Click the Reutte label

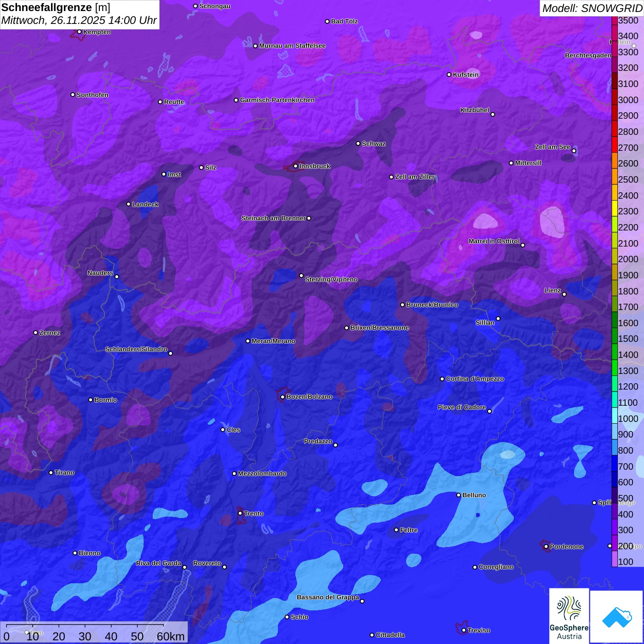coord(174,102)
